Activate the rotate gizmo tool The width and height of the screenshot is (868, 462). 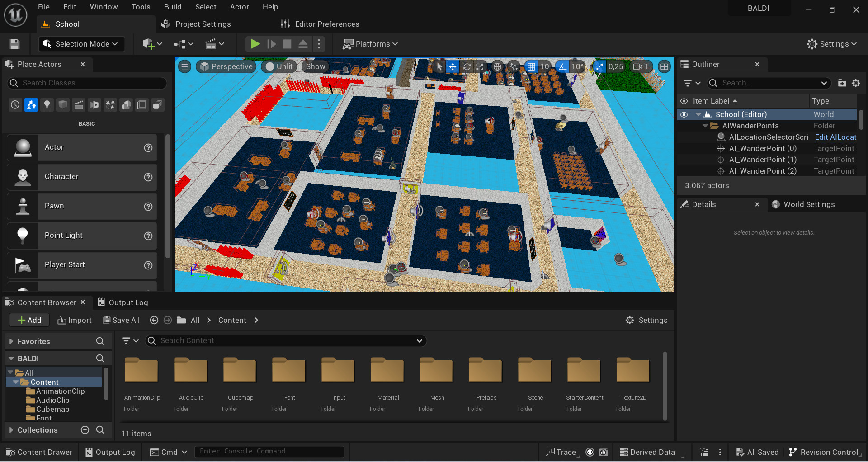click(467, 67)
